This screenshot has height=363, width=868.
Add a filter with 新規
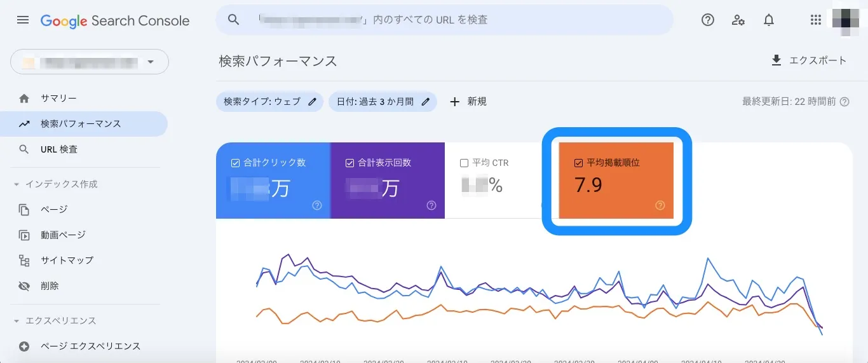pyautogui.click(x=468, y=102)
